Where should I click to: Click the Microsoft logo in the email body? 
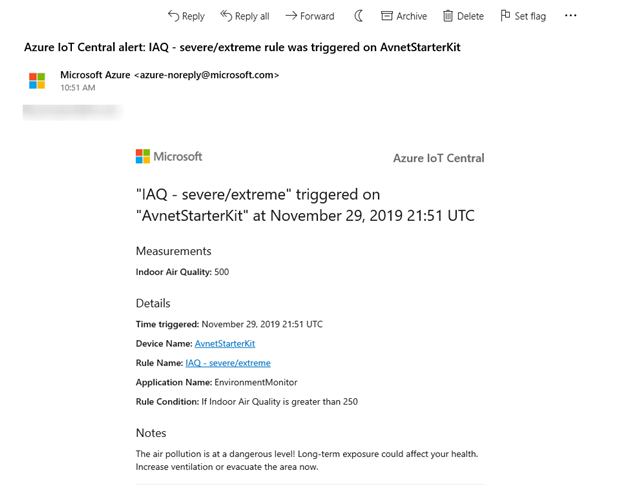[169, 157]
